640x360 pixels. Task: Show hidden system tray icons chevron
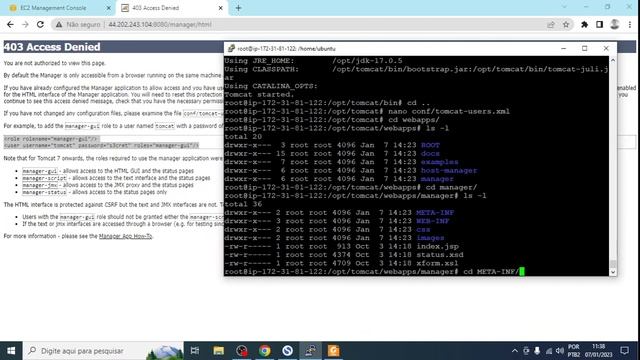(515, 351)
